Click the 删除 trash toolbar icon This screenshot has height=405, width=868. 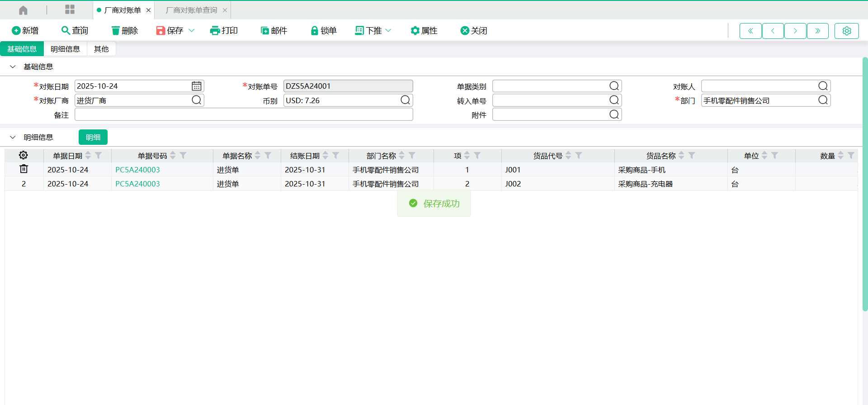[x=116, y=31]
